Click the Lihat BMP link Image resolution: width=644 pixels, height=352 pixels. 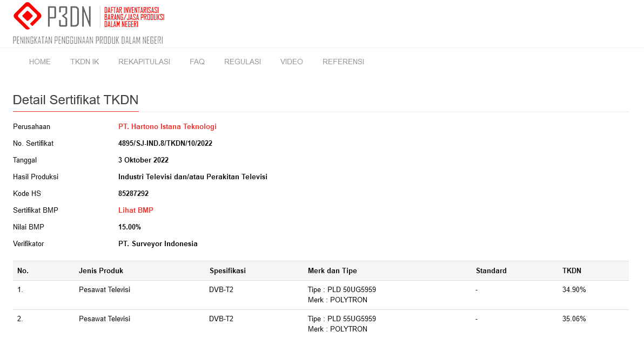coord(136,211)
